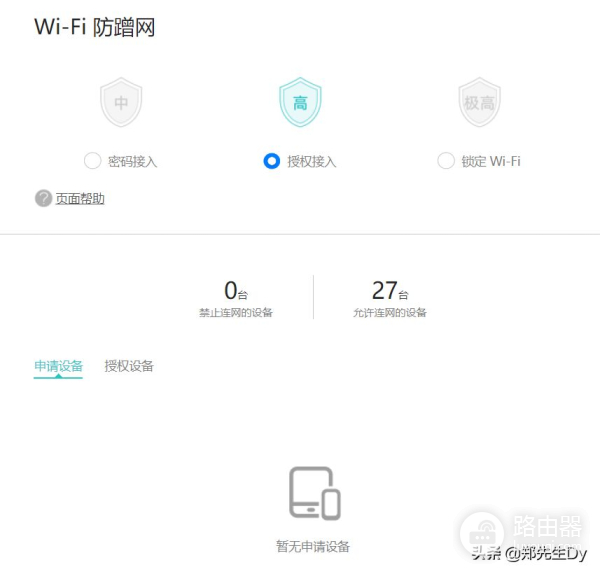This screenshot has height=574, width=600.
Task: Click the 密码接入 label text
Action: point(132,161)
